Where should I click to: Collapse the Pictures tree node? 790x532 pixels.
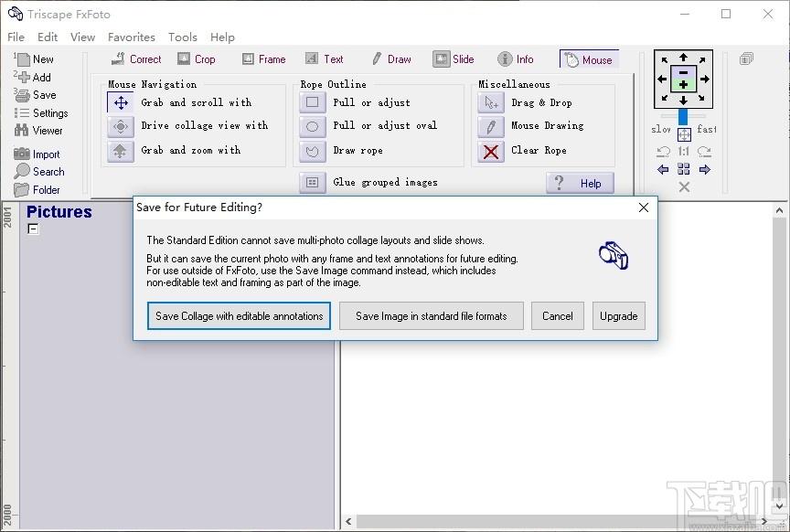[x=33, y=229]
